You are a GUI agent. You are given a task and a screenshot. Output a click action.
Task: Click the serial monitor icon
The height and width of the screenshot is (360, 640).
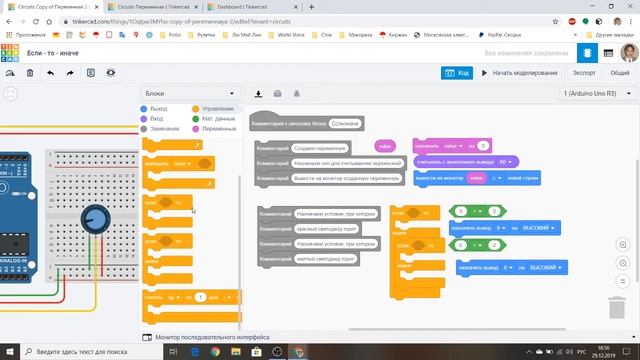(147, 337)
